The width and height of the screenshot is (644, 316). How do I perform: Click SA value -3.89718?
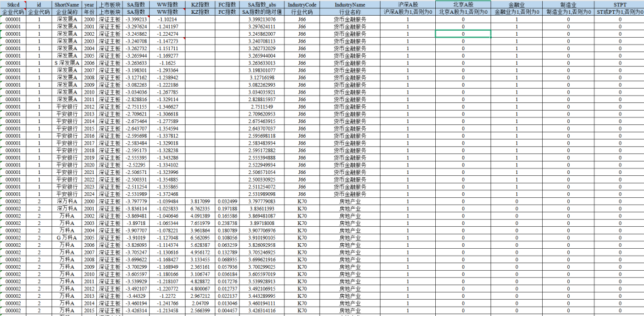tap(136, 223)
